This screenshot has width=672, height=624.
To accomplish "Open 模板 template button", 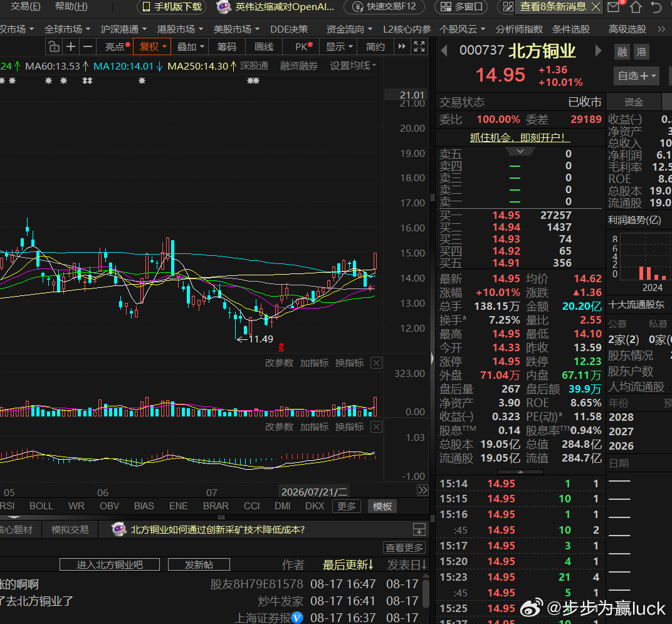I will pyautogui.click(x=382, y=507).
